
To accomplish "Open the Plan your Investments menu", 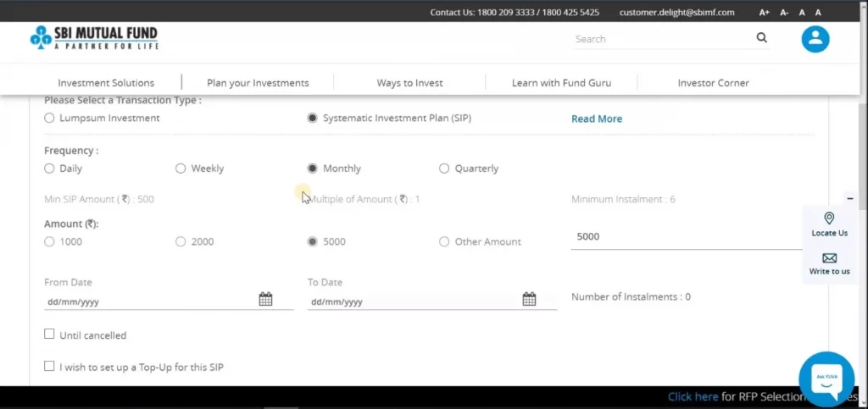I will [x=258, y=83].
